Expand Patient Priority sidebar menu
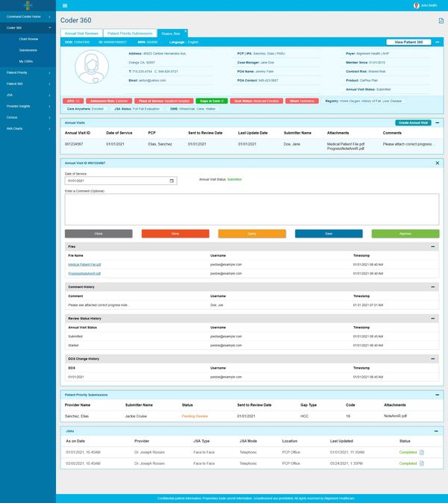 point(28,73)
